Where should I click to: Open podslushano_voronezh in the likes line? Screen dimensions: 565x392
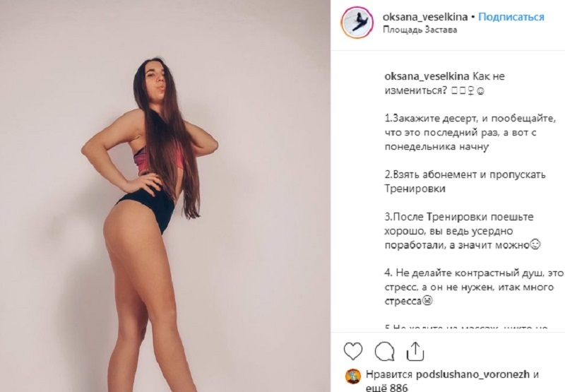[x=473, y=375]
